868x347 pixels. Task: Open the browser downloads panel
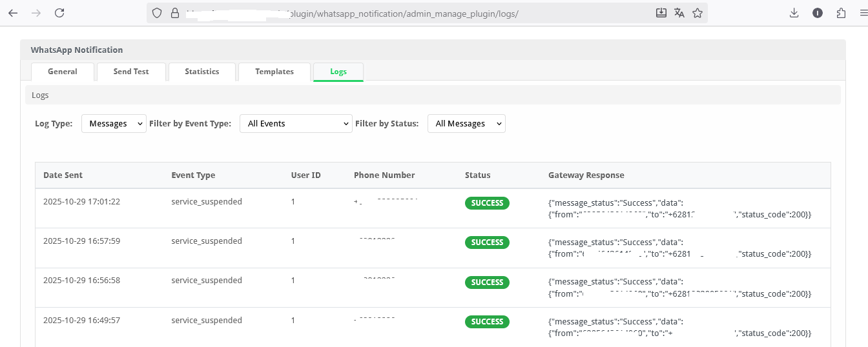(x=794, y=13)
